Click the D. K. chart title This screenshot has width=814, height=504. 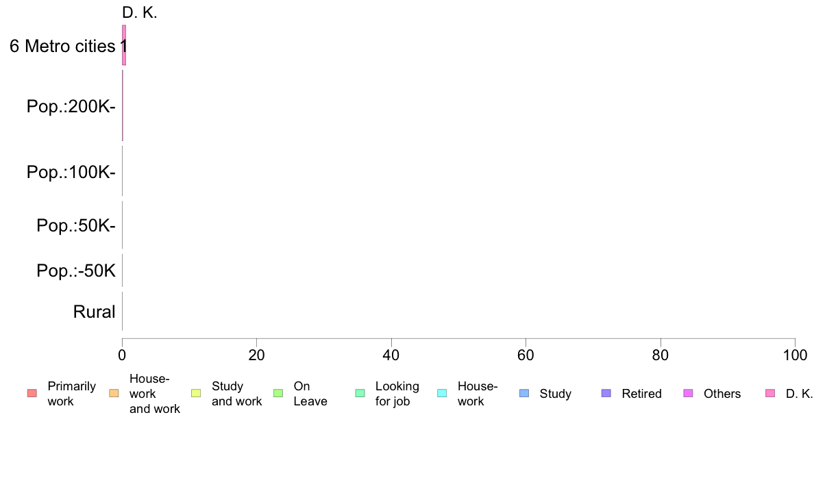(140, 12)
